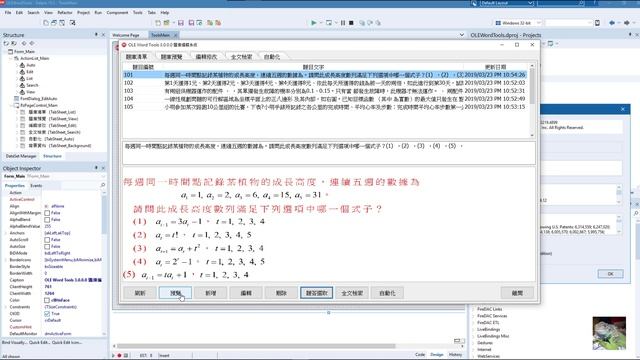Click the question list vertical scrollbar
The height and width of the screenshot is (360, 640).
point(532,100)
